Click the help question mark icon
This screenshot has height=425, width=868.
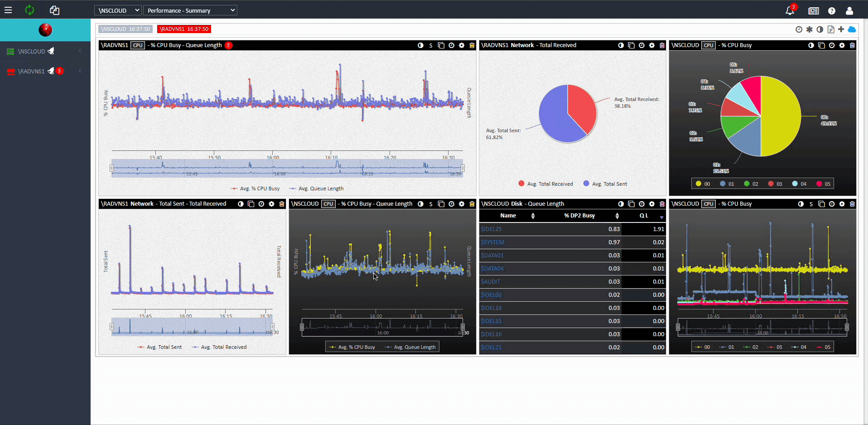(x=832, y=10)
